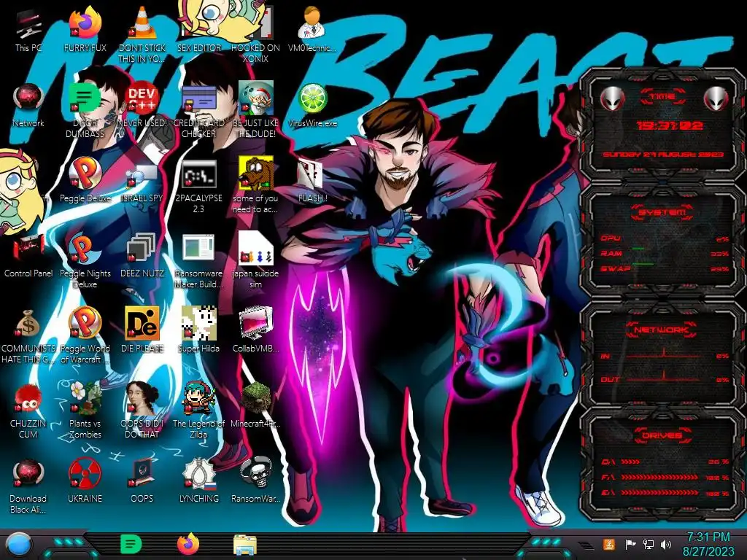Open The Legend of Zilda shortcut
747x560 pixels.
[x=198, y=399]
